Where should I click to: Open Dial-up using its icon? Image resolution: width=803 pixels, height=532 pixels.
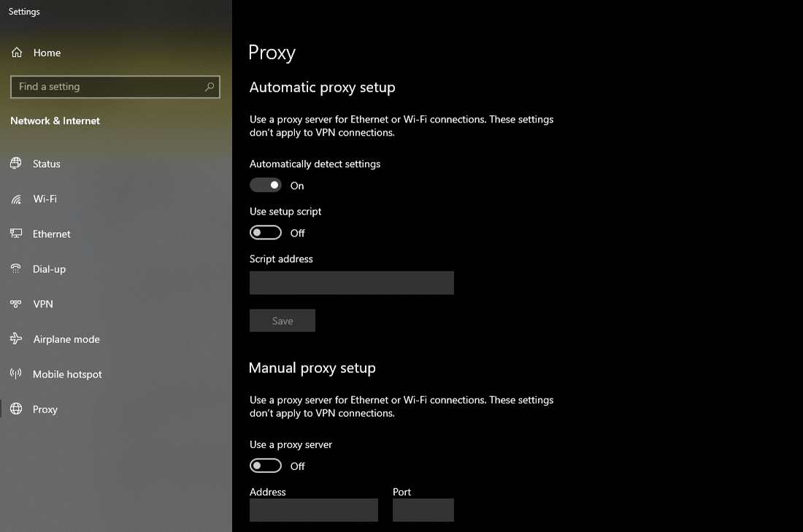coord(16,269)
